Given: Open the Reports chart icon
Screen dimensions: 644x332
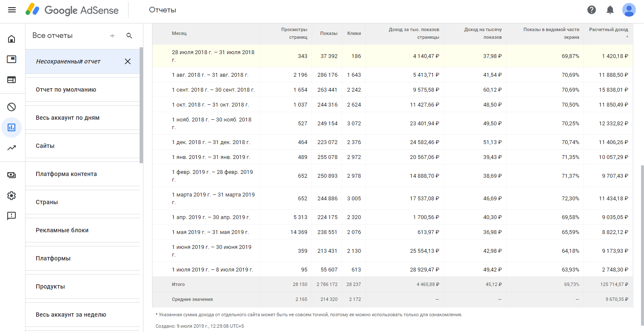Looking at the screenshot, I should point(11,127).
